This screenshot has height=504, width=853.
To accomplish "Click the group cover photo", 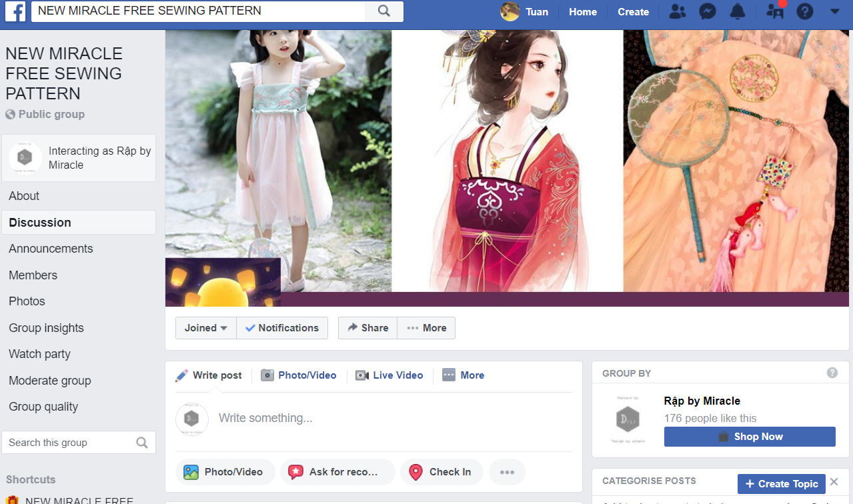I will pos(507,168).
